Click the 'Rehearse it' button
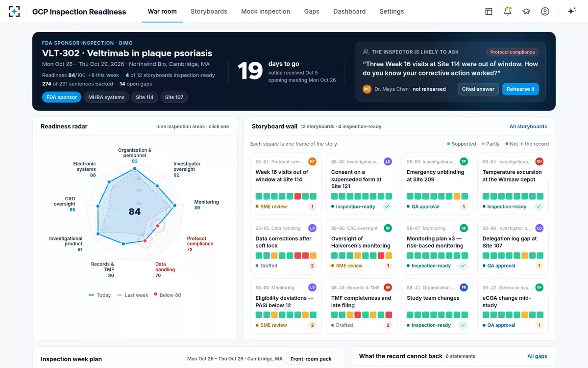The image size is (588, 368). (520, 89)
